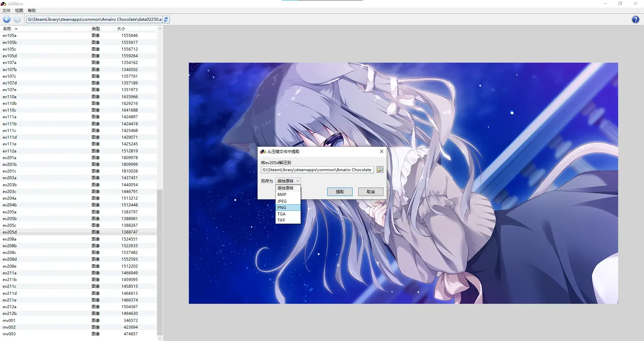644x341 pixels.
Task: Open the help question-mark icon
Action: tap(635, 19)
